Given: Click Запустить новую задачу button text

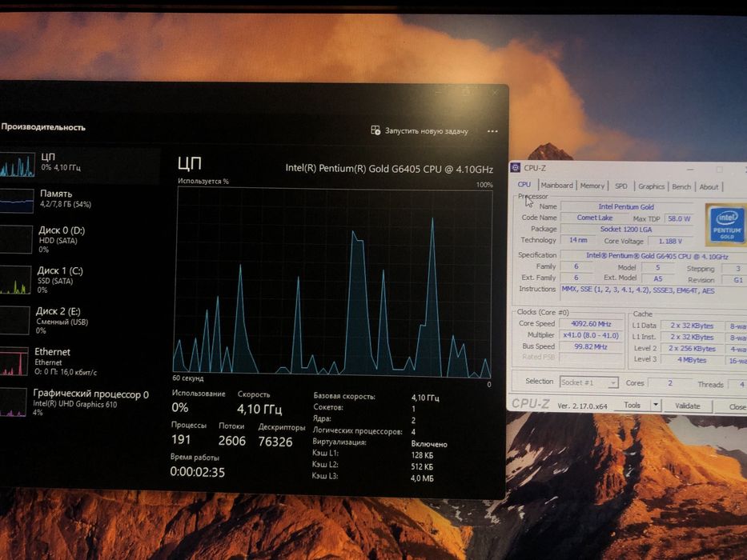Looking at the screenshot, I should click(427, 131).
